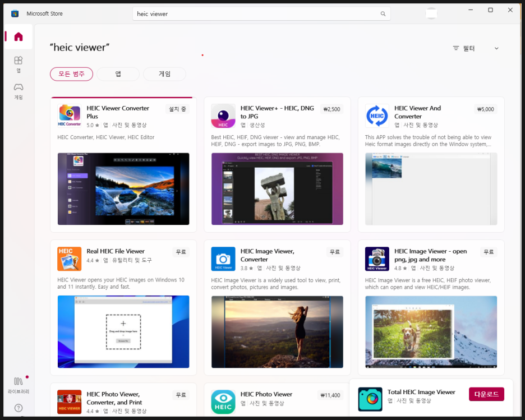The image size is (525, 420).
Task: Open Real HEIC File Viewer screenshot thumbnail
Action: (123, 331)
